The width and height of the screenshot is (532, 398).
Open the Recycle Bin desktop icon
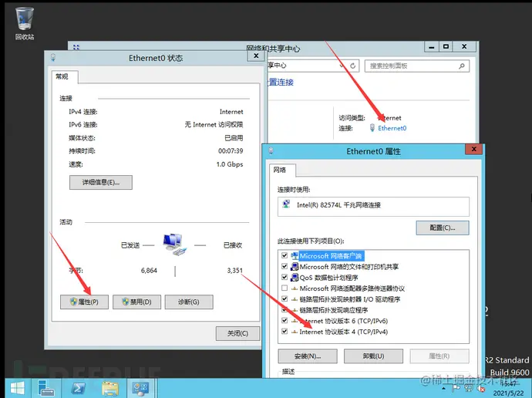25,23
